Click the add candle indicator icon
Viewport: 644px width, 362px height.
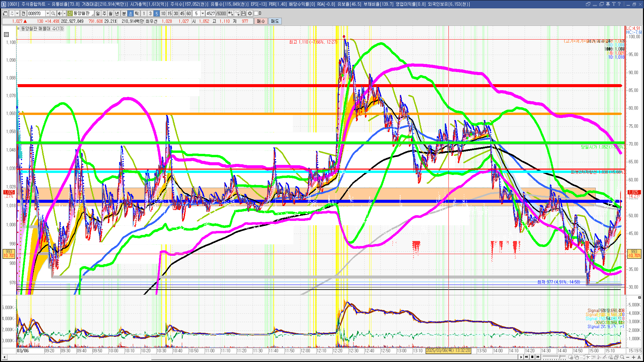point(231,13)
